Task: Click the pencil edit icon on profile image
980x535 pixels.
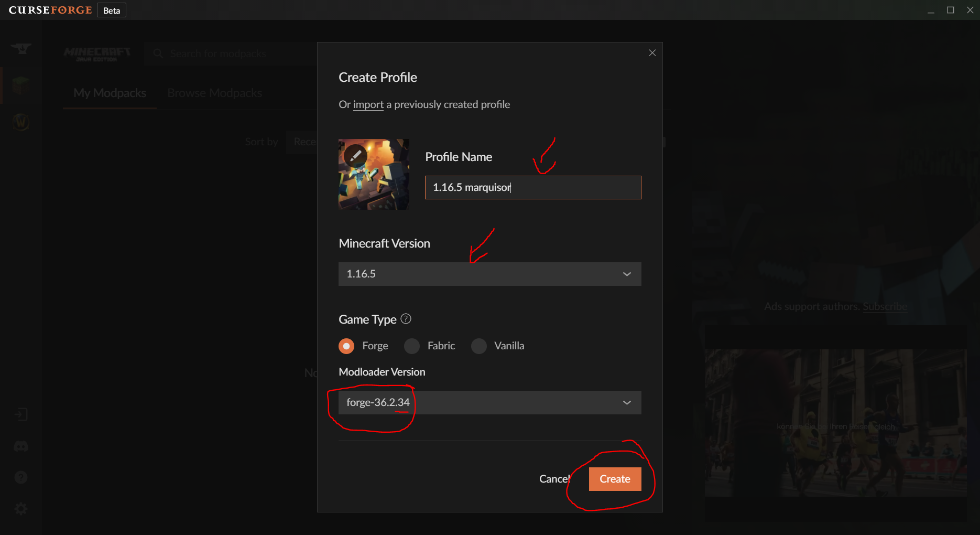Action: click(355, 156)
